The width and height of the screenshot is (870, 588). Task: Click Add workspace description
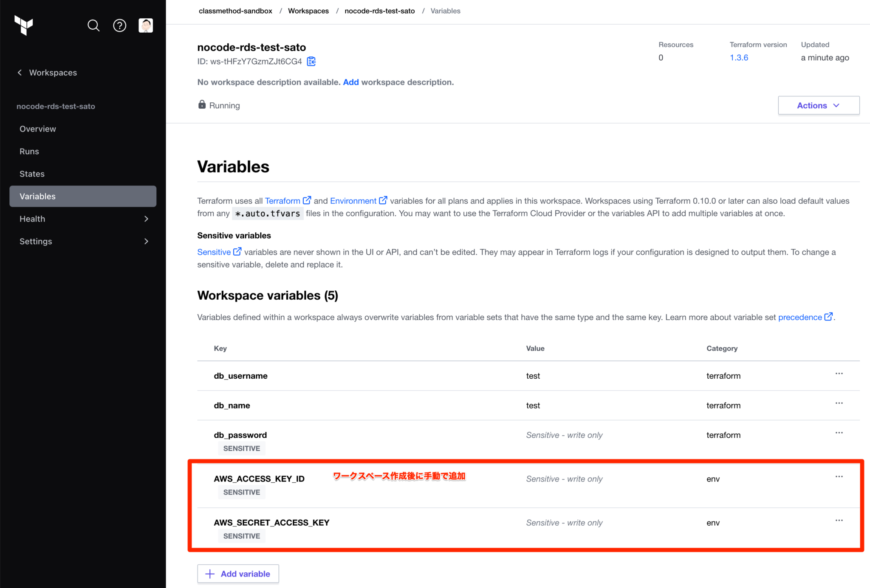pos(351,82)
